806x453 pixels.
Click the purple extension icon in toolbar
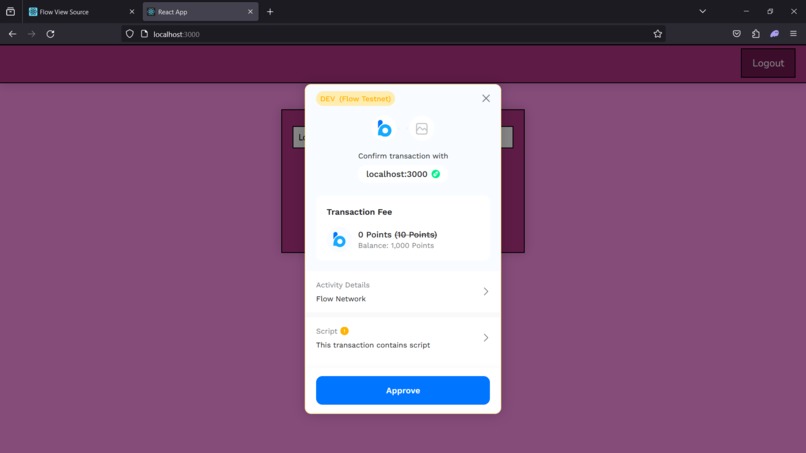tap(775, 34)
